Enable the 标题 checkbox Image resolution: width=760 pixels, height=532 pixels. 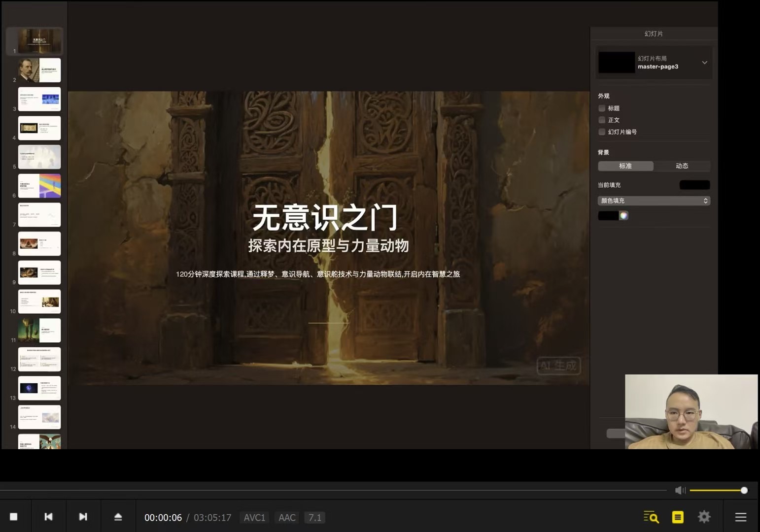coord(602,108)
